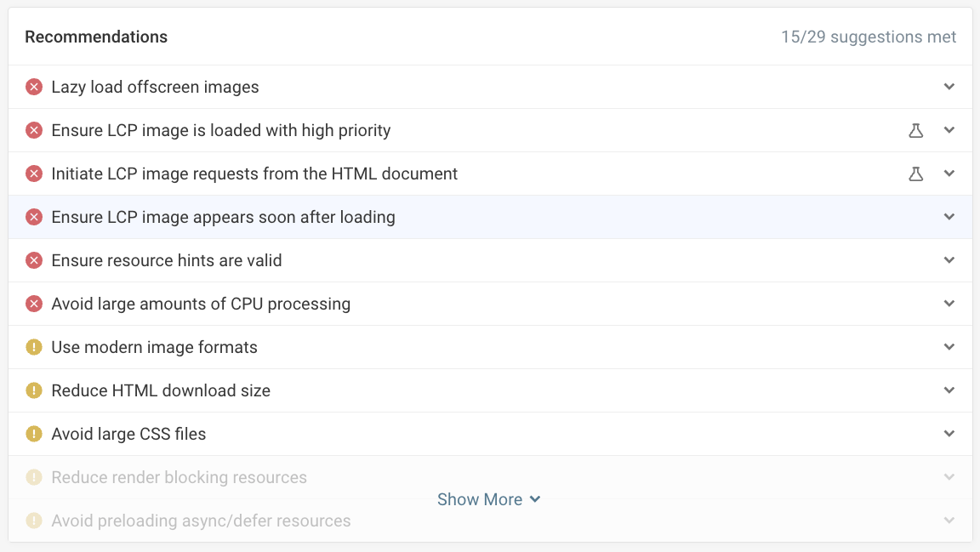Expand "Ensure LCP image is loaded with high priority"
Image resolution: width=980 pixels, height=552 pixels.
(x=949, y=130)
